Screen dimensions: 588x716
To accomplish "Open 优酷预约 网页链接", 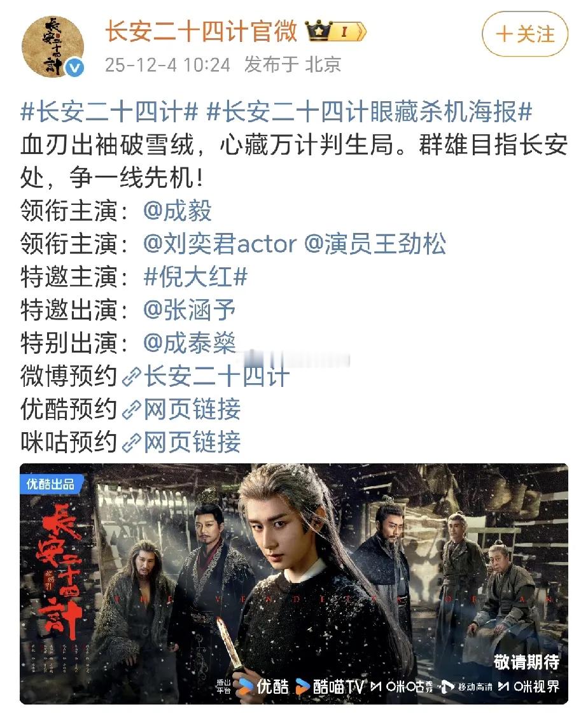I will 192,409.
